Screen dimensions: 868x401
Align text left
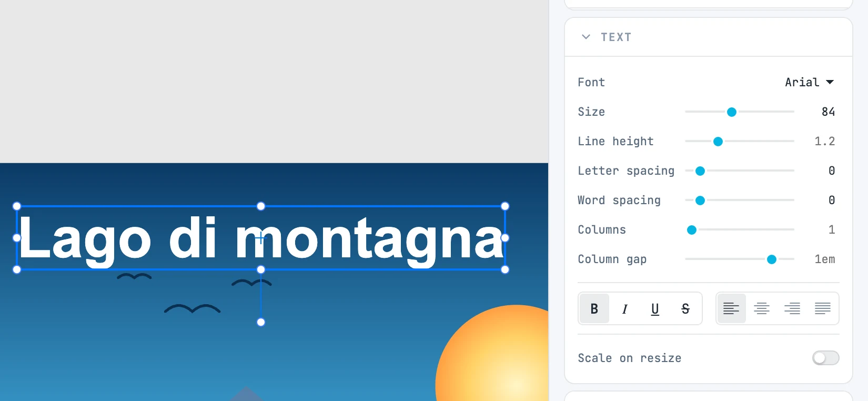click(x=731, y=309)
